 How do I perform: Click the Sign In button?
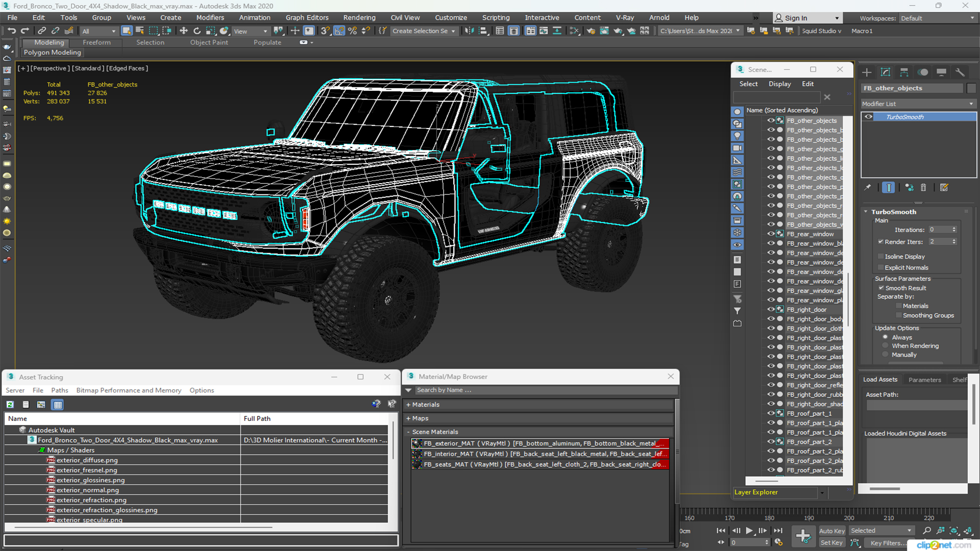pos(806,18)
